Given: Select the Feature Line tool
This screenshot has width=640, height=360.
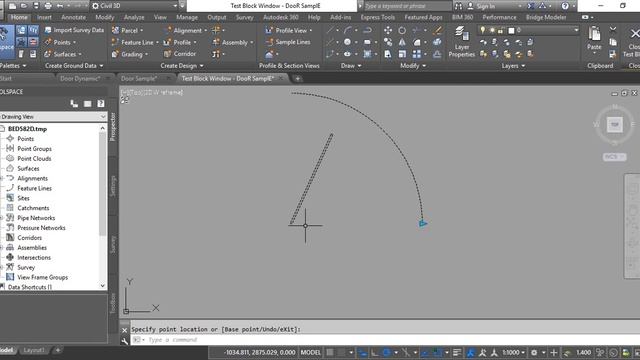Looking at the screenshot, I should 135,42.
